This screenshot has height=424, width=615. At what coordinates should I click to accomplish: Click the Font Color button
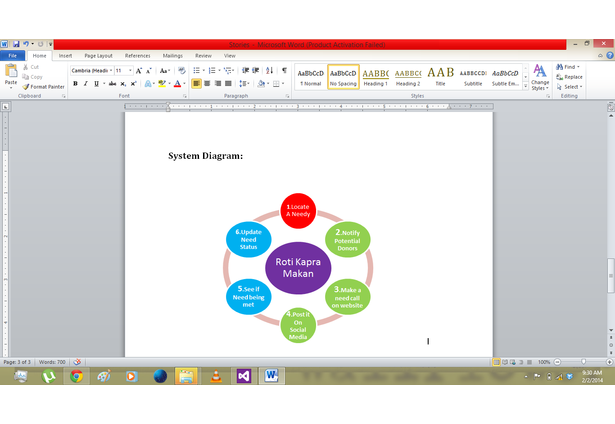point(177,84)
